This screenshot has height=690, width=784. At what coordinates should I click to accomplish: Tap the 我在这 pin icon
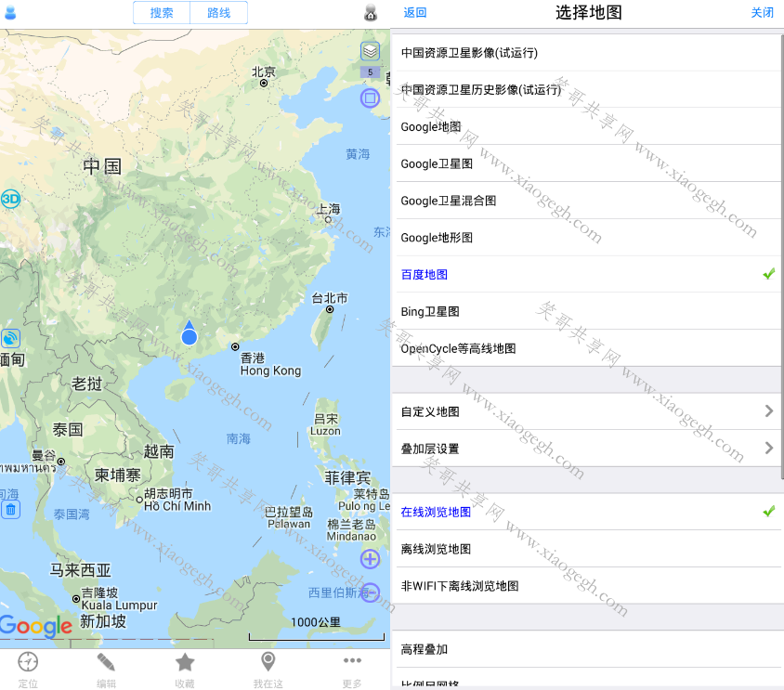(x=268, y=662)
